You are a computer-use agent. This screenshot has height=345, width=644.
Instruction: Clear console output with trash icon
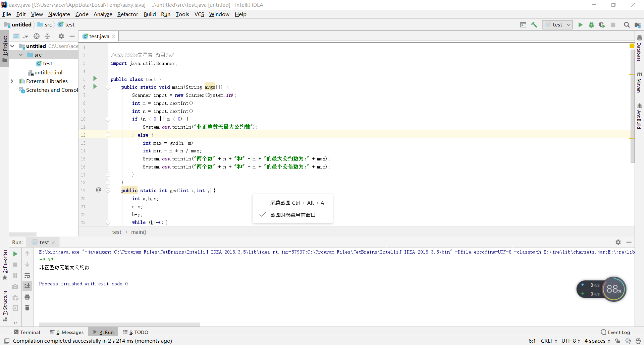27,308
